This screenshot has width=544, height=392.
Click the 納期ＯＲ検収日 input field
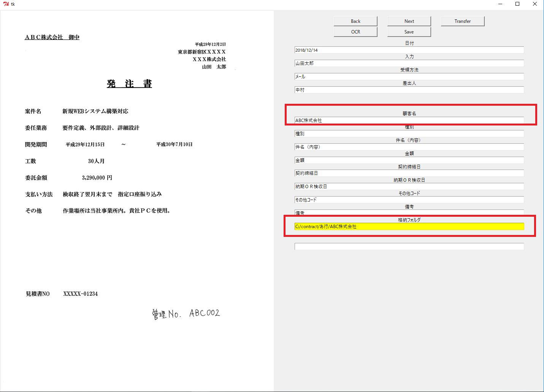click(x=409, y=187)
